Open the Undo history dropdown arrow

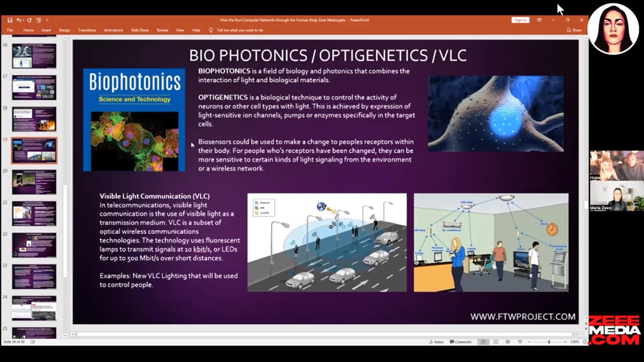point(23,20)
